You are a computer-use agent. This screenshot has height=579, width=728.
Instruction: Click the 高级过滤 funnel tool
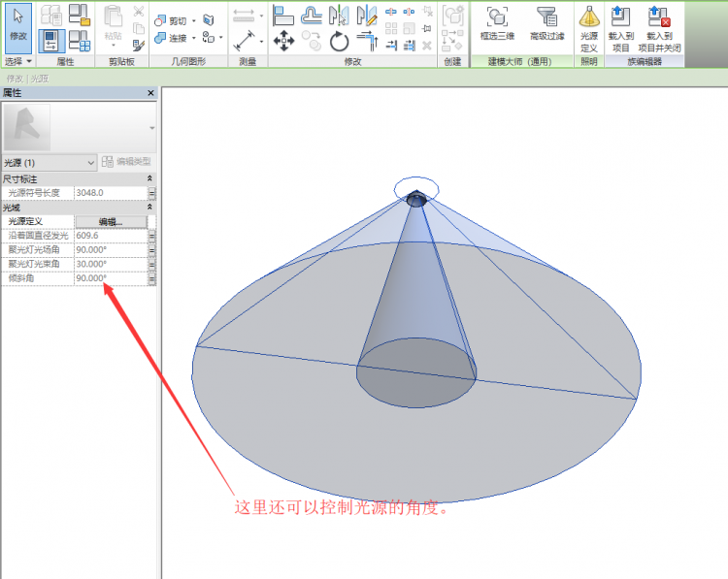[547, 23]
